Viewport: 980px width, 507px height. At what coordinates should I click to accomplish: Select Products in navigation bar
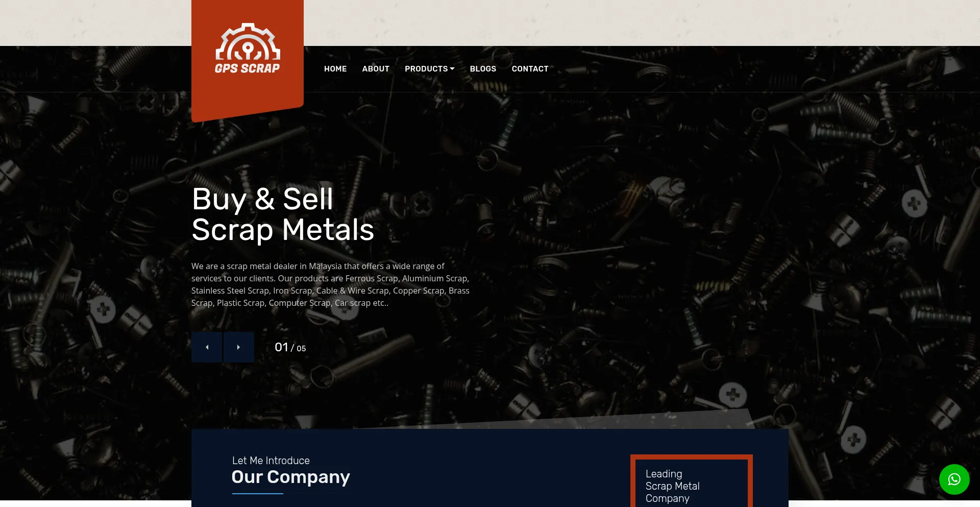tap(426, 69)
